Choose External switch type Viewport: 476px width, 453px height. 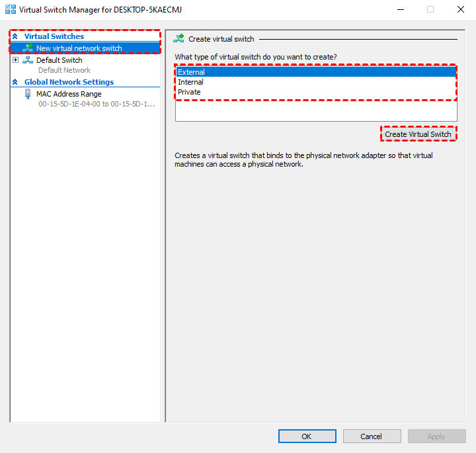pyautogui.click(x=192, y=72)
